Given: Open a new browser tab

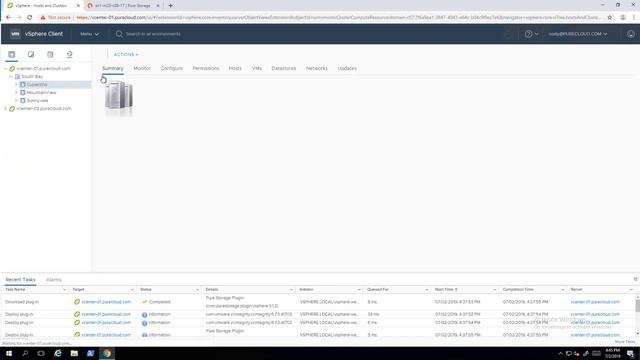Looking at the screenshot, I should [171, 6].
